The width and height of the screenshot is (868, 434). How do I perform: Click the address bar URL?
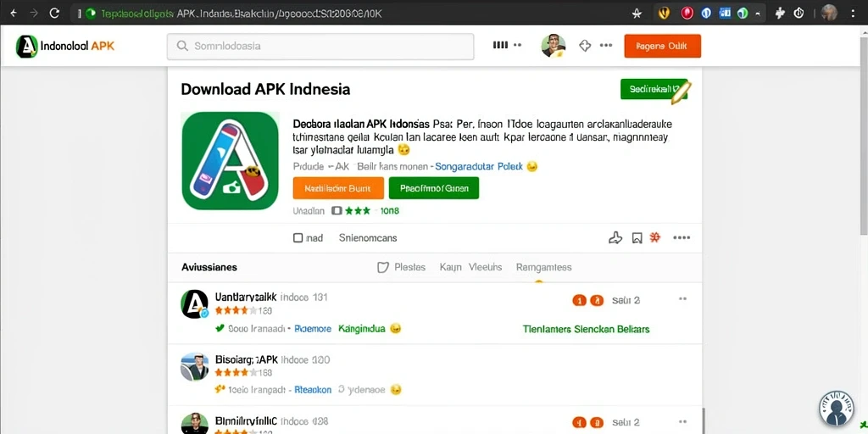pos(241,14)
